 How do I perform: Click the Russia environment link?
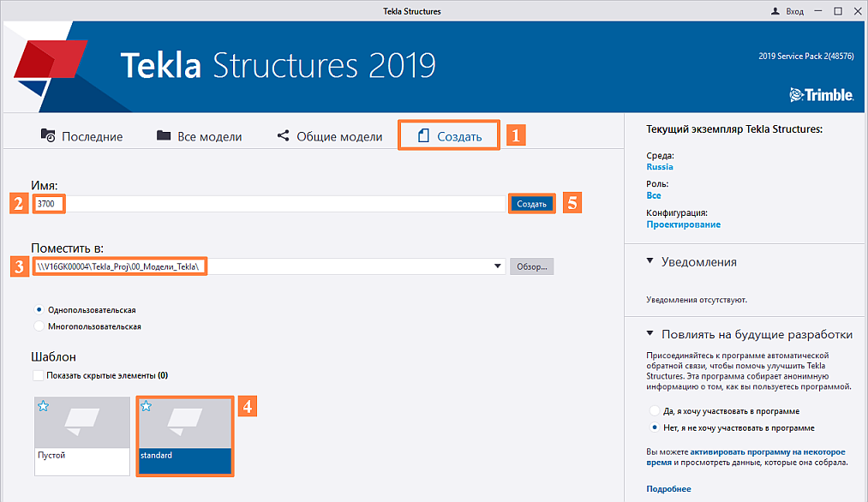[660, 166]
